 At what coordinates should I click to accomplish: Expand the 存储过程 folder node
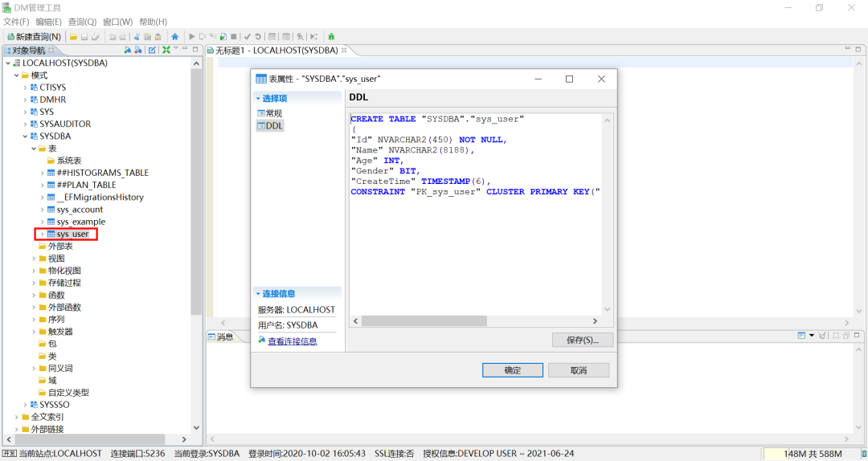pyautogui.click(x=34, y=283)
